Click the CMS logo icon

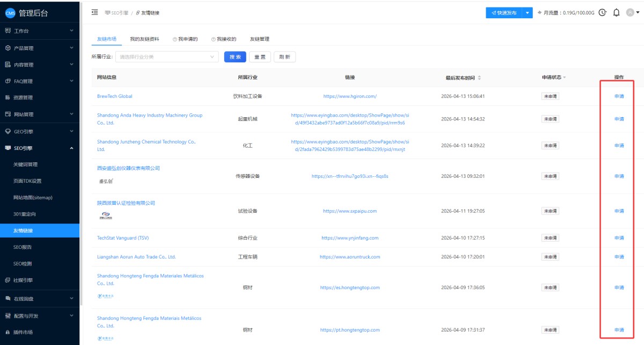[x=10, y=13]
